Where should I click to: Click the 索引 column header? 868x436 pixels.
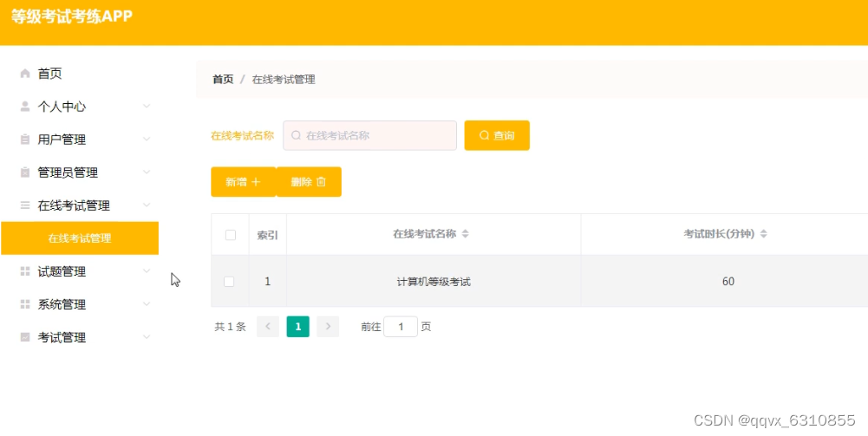pos(267,235)
